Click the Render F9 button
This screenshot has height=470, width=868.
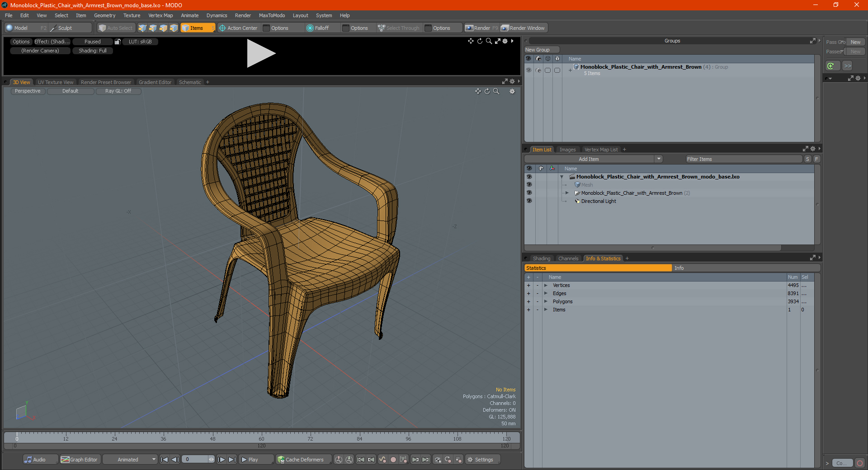coord(481,28)
